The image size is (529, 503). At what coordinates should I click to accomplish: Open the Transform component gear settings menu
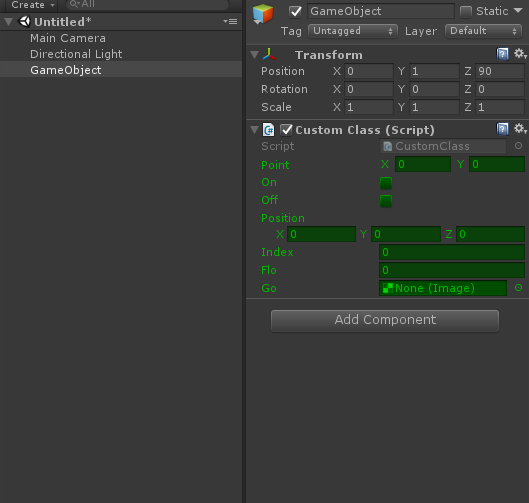[520, 54]
